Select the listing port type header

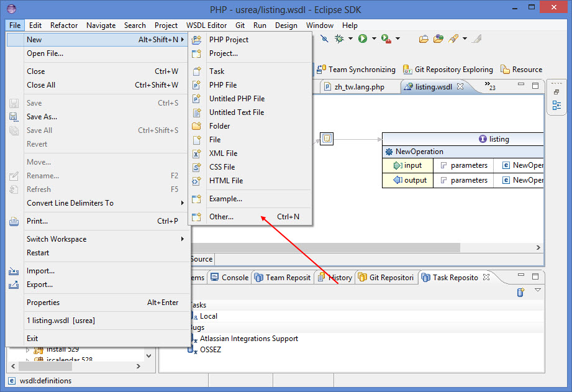463,139
